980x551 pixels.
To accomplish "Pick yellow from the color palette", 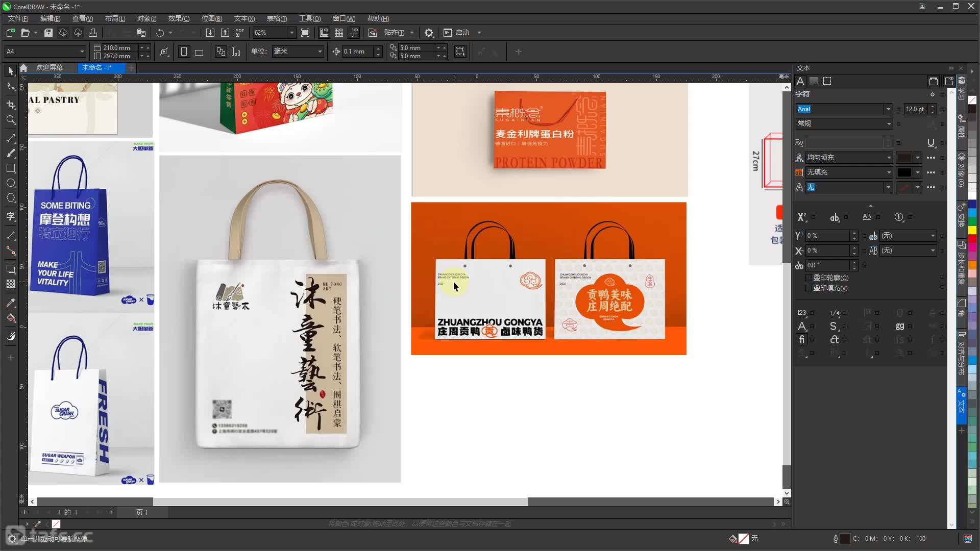I will coord(972,230).
